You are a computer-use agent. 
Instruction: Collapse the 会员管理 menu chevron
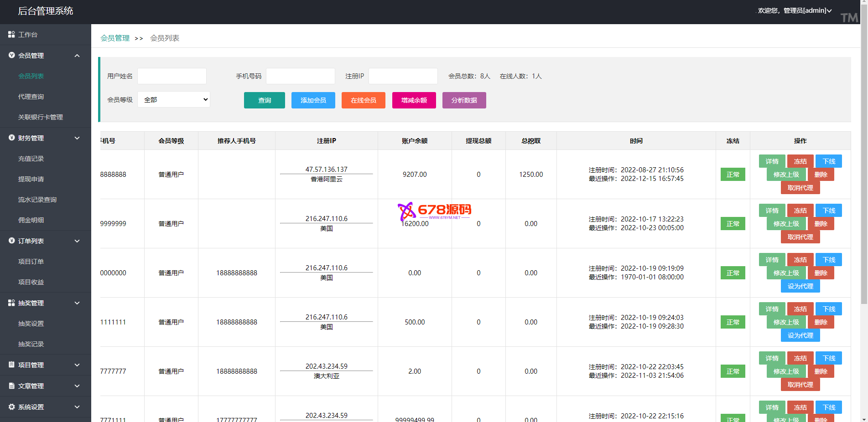(77, 56)
